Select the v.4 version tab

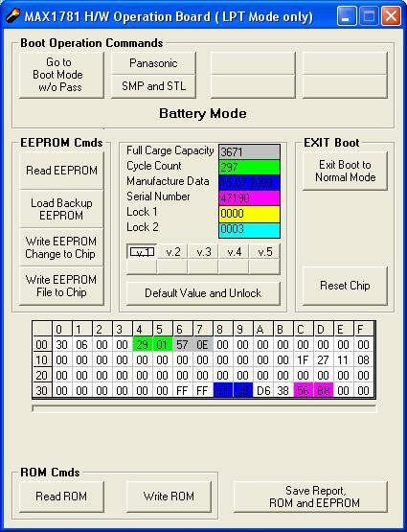pos(234,252)
